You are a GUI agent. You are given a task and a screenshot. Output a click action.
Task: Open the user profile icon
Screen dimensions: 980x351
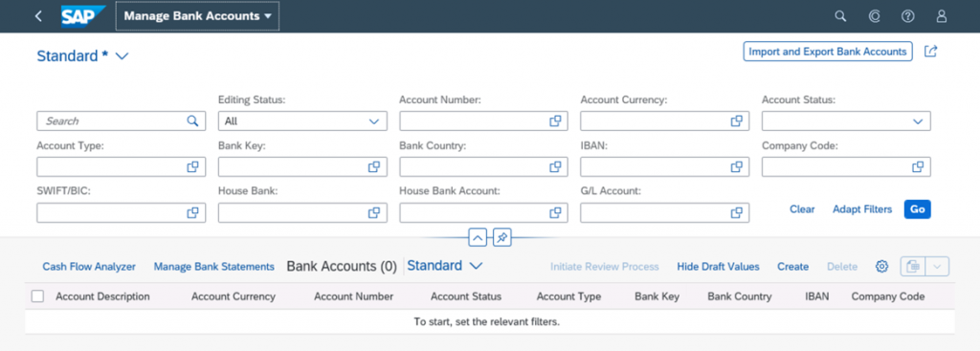(x=942, y=16)
